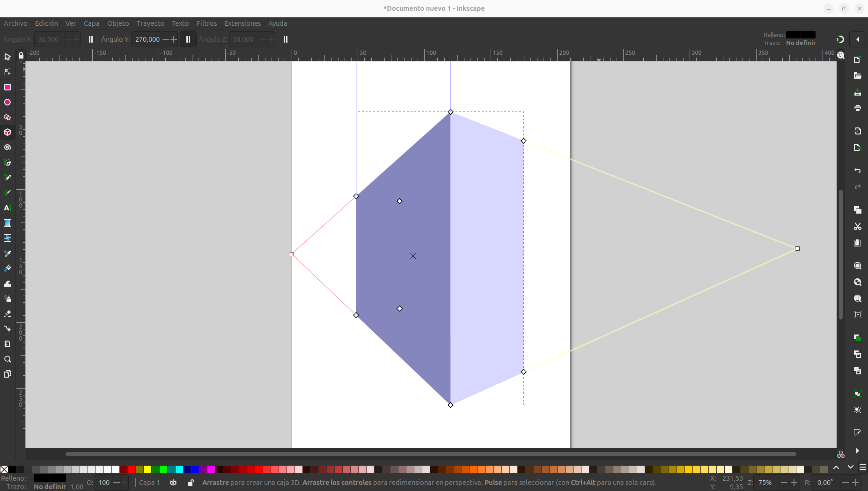Select the Eraser tool
Viewport: 868px width, 491px height.
click(7, 313)
